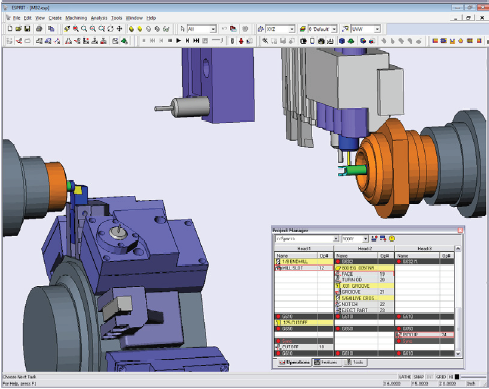Click the blue solid cube view icon

pyautogui.click(x=342, y=41)
